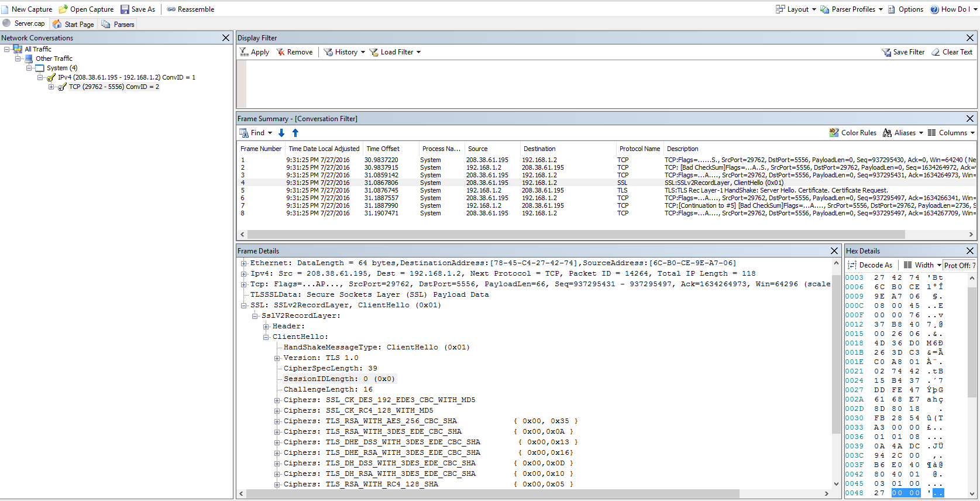Expand the Header node under SslV2RecordLayer

coord(266,327)
